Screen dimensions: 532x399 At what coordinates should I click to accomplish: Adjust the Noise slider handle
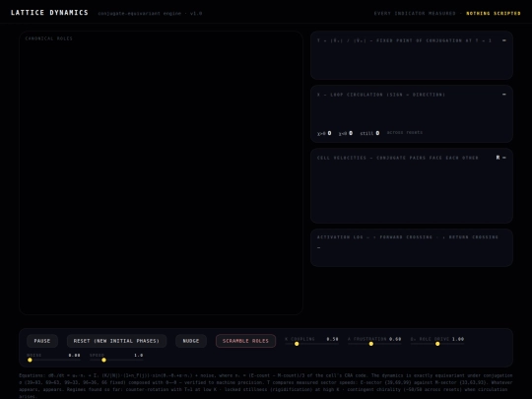coord(30,360)
